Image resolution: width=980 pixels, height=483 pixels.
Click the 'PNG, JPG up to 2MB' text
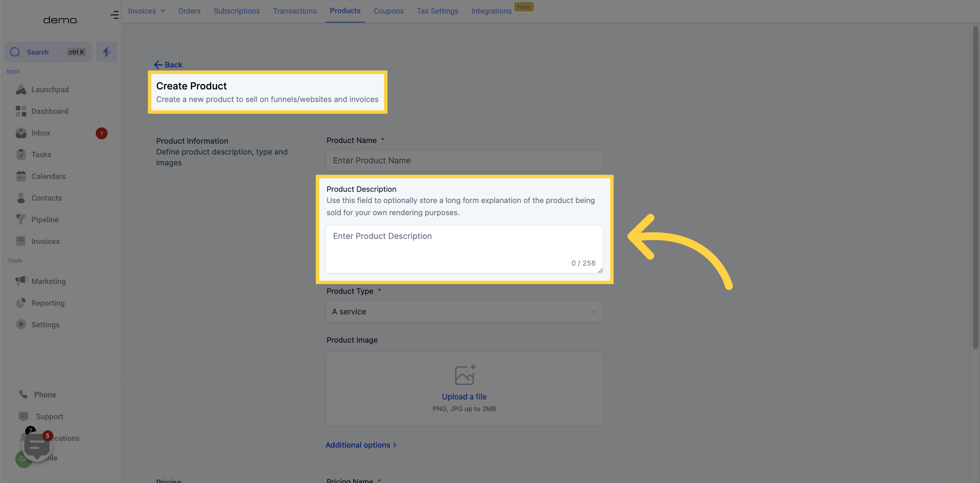(464, 409)
